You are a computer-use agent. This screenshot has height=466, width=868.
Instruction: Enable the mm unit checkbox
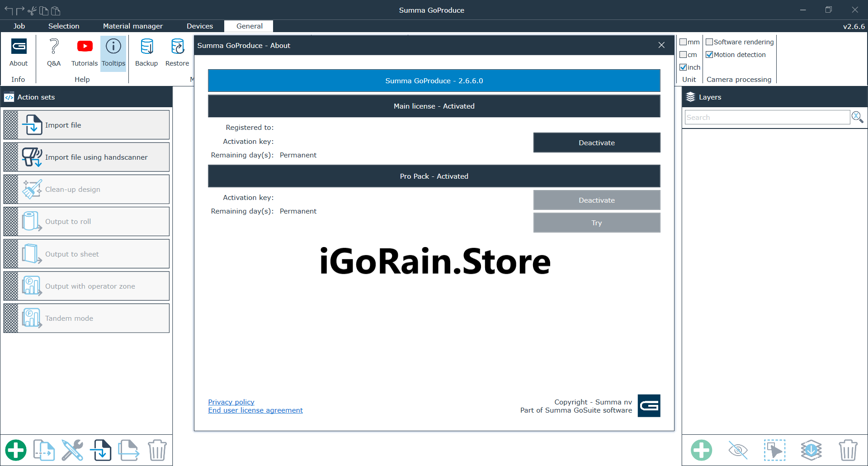(x=684, y=42)
